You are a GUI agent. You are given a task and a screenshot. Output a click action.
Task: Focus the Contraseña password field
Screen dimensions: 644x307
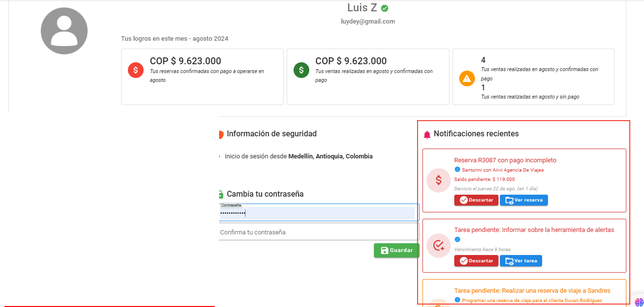click(x=317, y=213)
